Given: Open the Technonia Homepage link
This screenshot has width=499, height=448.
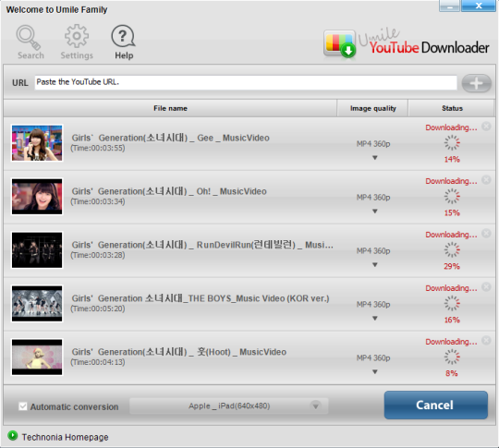Looking at the screenshot, I should (65, 437).
